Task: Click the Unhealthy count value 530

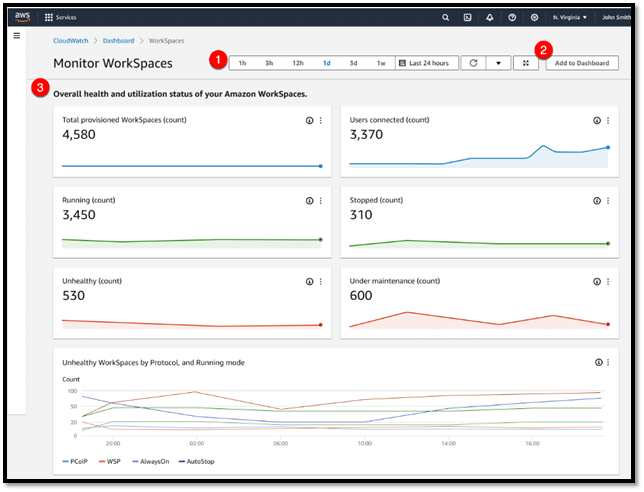Action: coord(74,296)
